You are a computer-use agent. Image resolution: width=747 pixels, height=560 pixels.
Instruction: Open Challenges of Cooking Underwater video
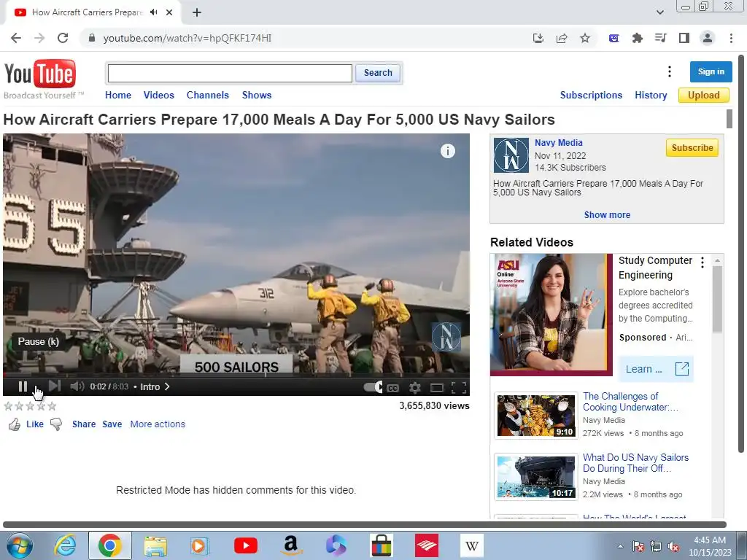tap(630, 402)
